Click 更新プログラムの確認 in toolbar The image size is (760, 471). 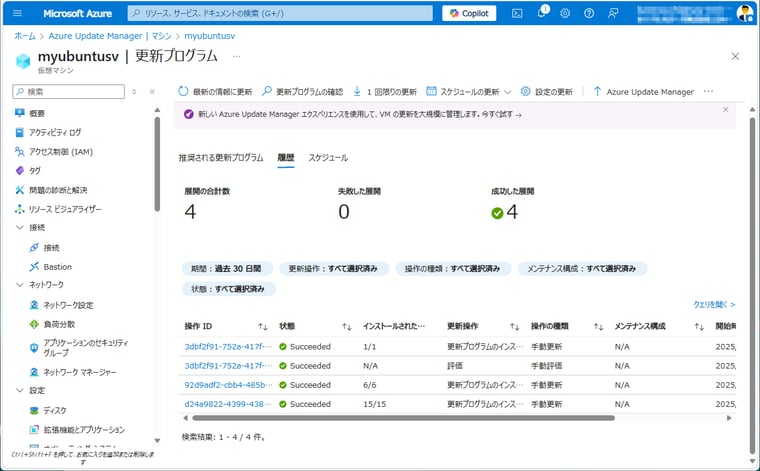(302, 92)
